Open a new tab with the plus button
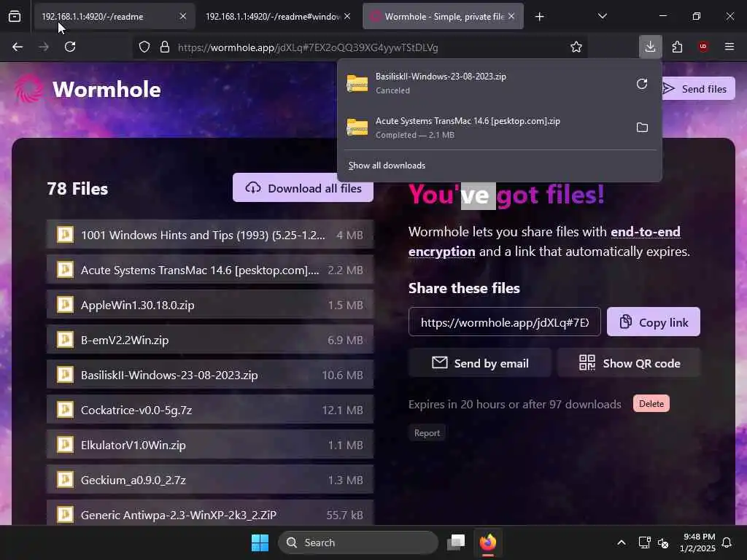The height and width of the screenshot is (560, 747). (539, 17)
